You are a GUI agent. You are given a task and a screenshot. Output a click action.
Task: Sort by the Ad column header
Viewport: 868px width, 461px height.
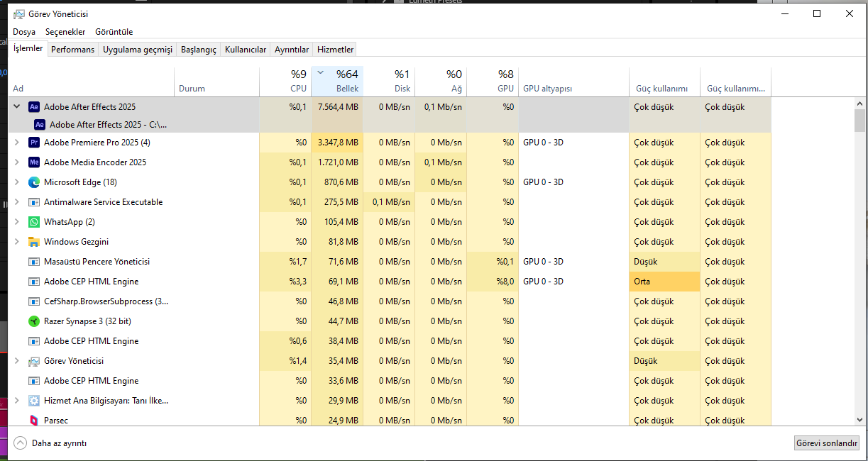click(92, 82)
